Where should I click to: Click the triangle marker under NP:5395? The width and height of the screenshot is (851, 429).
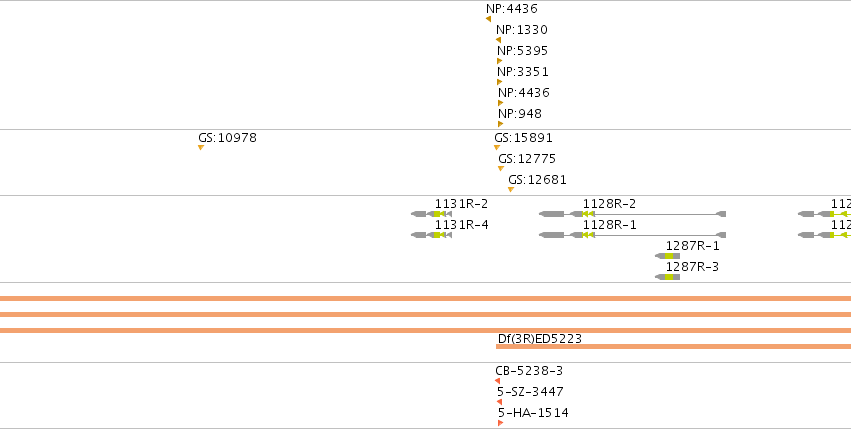click(x=499, y=61)
